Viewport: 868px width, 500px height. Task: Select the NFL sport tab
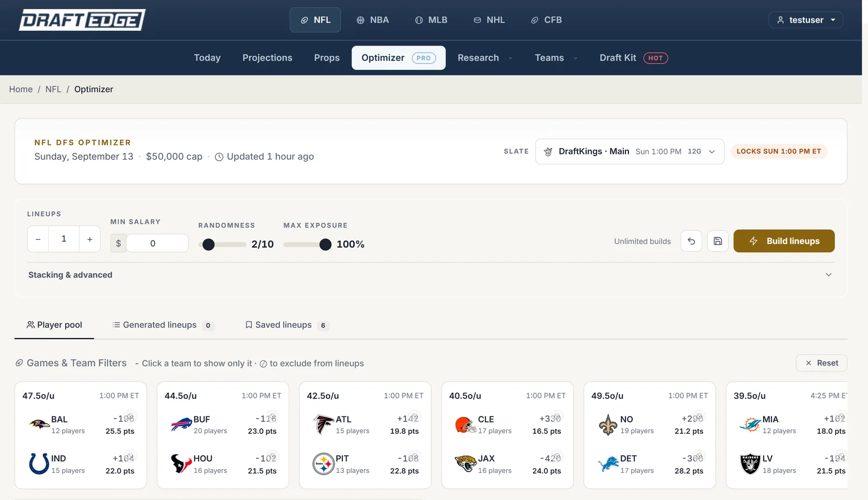tap(315, 20)
